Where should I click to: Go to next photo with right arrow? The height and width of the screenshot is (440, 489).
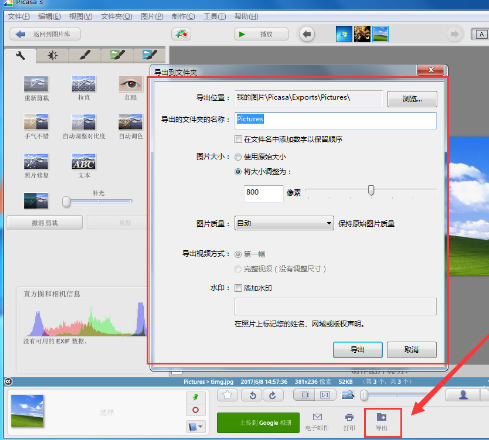[454, 34]
